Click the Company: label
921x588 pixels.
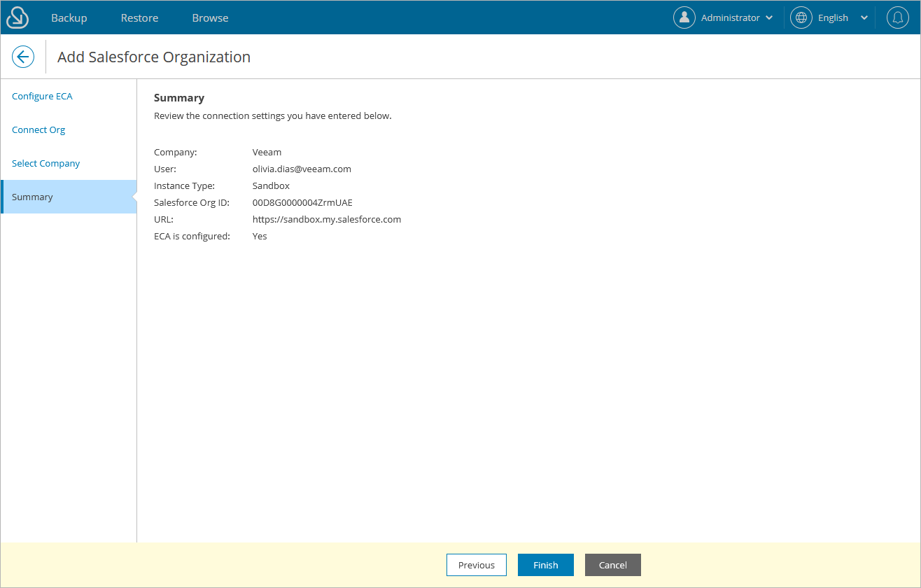pos(176,152)
